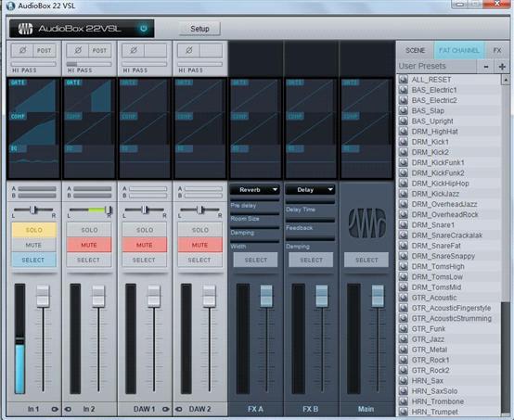
Task: Invert phase on DAW 2 channel
Action: tap(189, 50)
